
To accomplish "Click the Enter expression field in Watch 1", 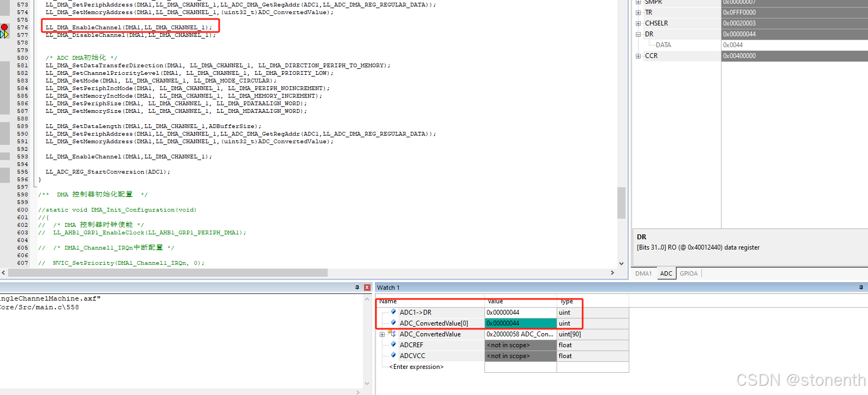I will [416, 367].
